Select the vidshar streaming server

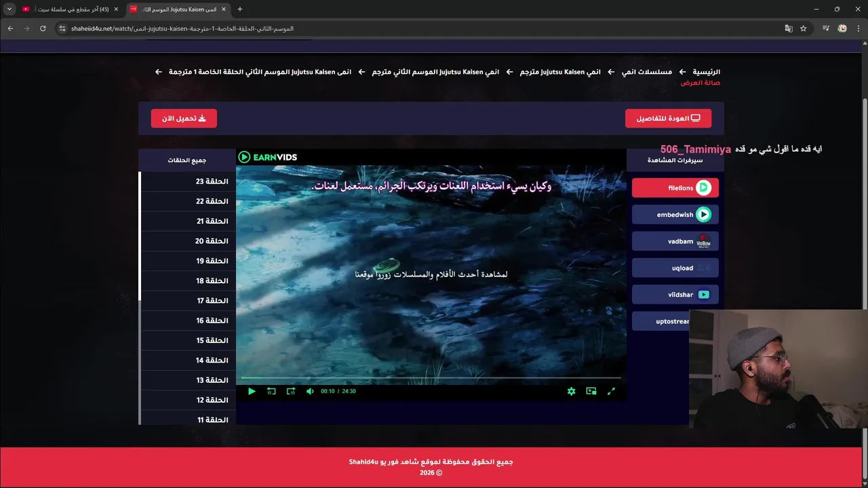[675, 294]
